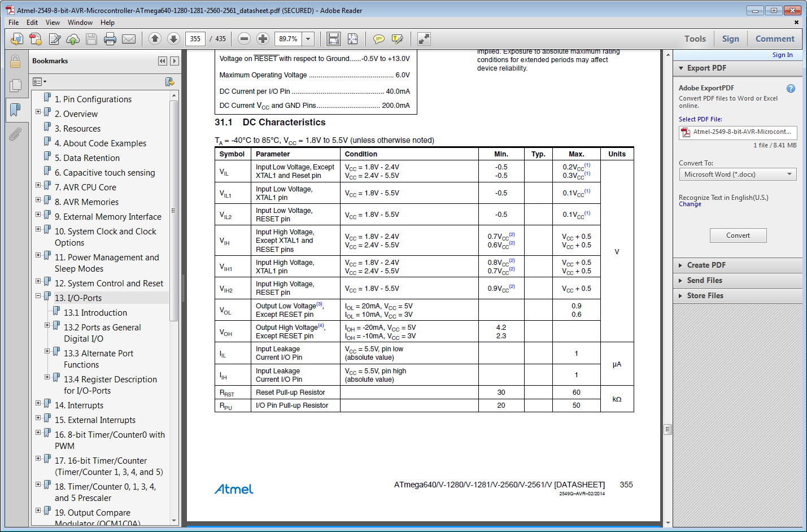Select the highlight text tool
807x532 pixels.
tap(398, 39)
